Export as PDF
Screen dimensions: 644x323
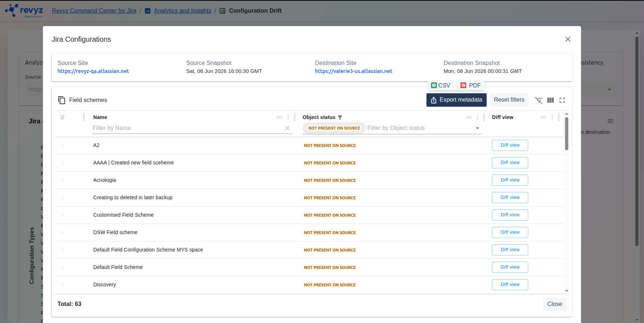471,85
